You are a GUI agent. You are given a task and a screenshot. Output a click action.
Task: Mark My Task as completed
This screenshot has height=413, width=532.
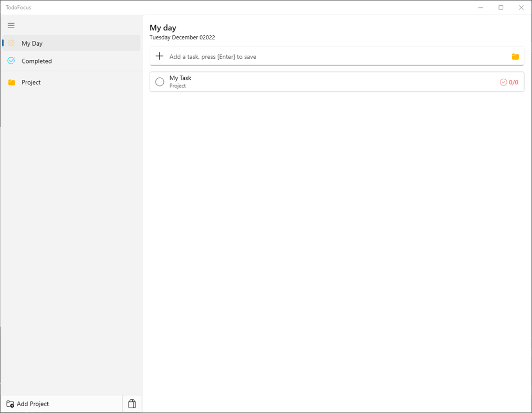click(x=160, y=82)
